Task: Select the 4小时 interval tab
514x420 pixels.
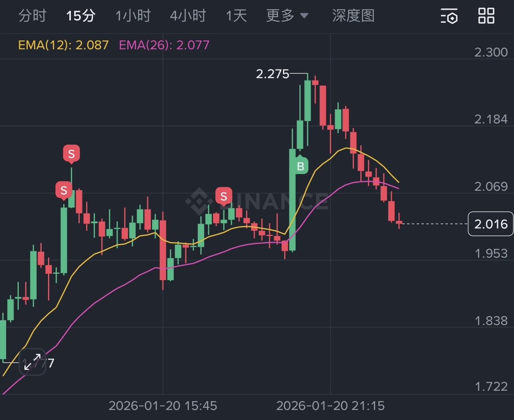Action: (188, 16)
